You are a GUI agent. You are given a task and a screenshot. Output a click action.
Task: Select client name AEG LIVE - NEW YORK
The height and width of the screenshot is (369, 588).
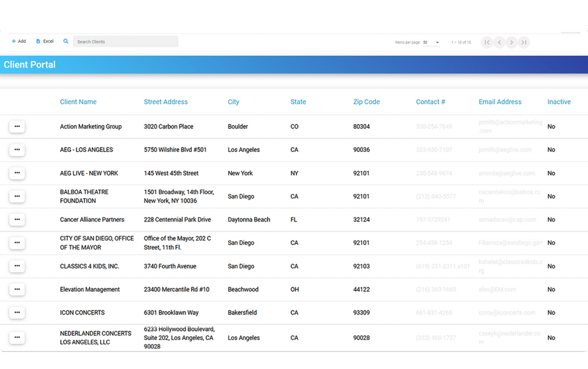pos(89,173)
